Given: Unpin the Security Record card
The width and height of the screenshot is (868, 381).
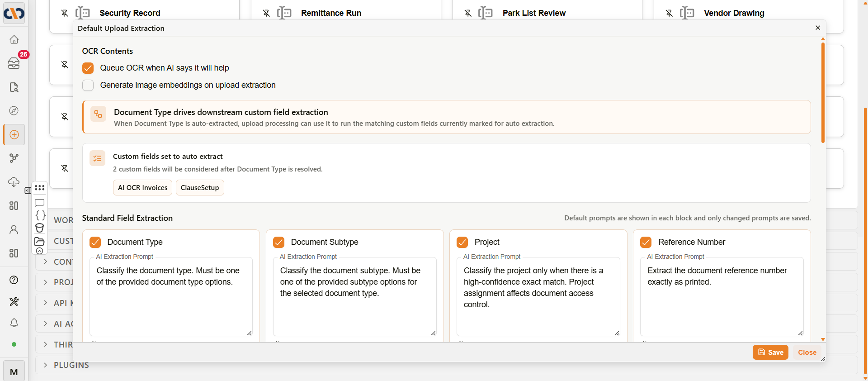Looking at the screenshot, I should [x=65, y=13].
